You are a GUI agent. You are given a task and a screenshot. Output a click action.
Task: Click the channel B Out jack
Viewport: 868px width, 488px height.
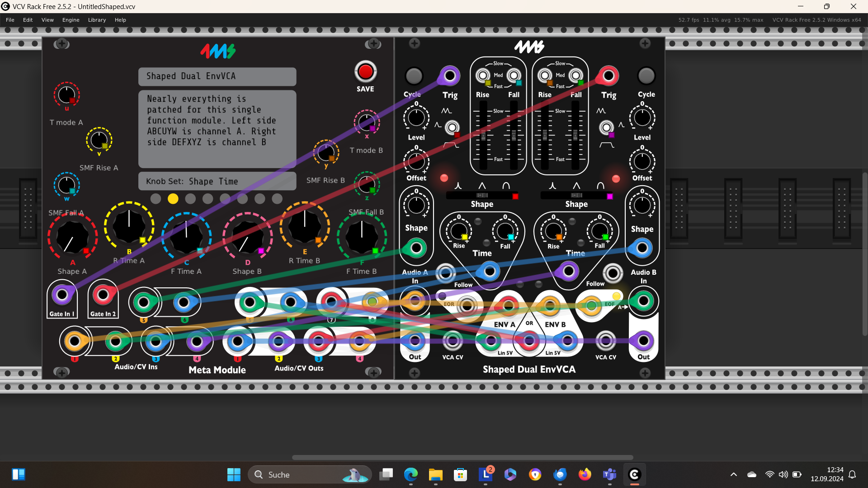[x=643, y=341]
